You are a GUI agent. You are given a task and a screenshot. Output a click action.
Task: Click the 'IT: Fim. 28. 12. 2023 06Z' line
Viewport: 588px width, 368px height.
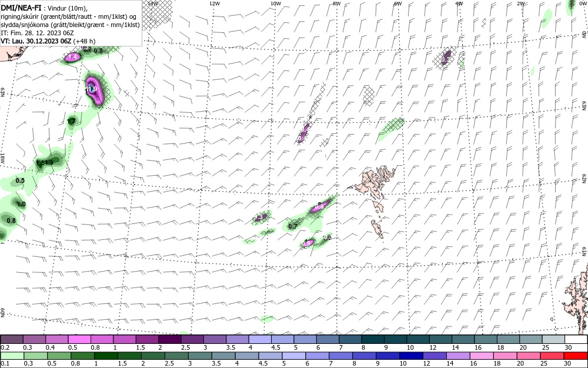coord(37,33)
